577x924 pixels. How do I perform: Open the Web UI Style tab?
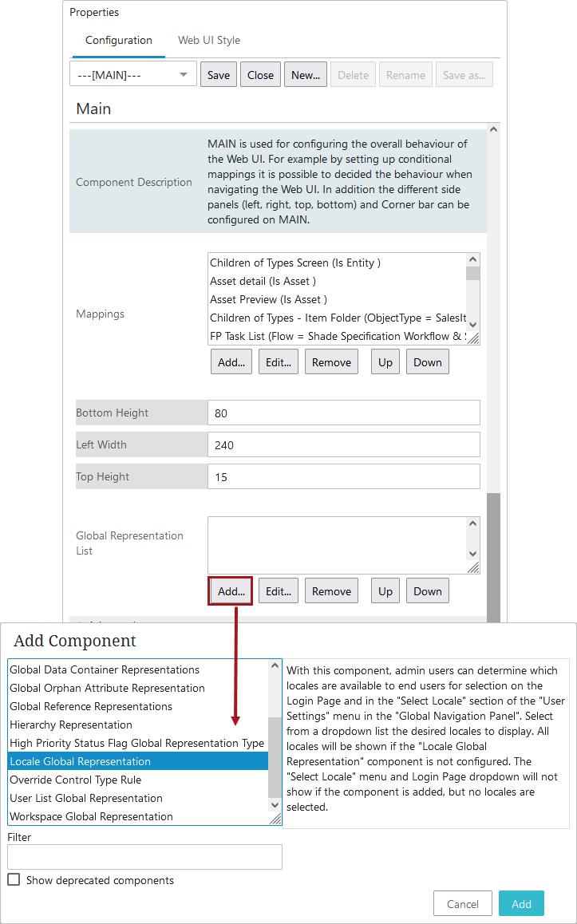209,40
